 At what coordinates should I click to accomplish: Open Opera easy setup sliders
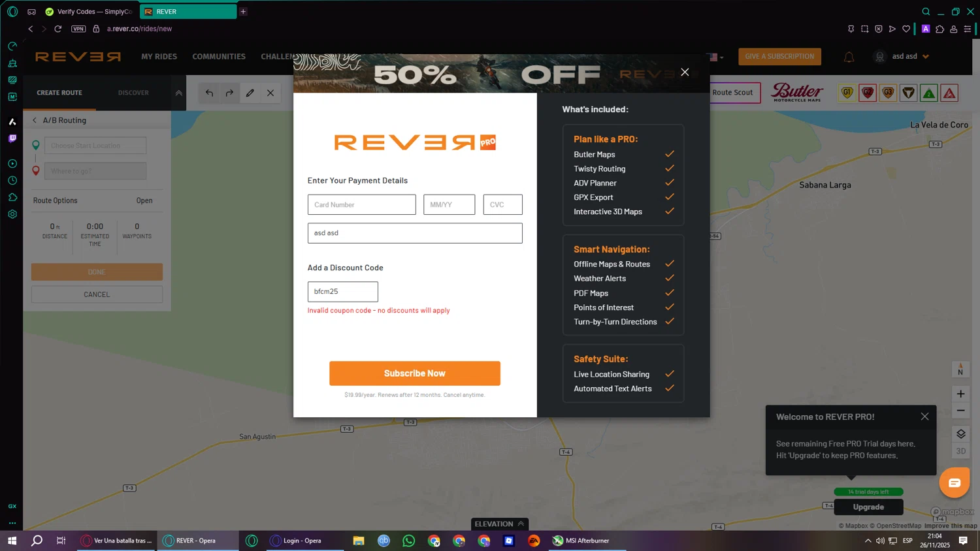click(968, 29)
